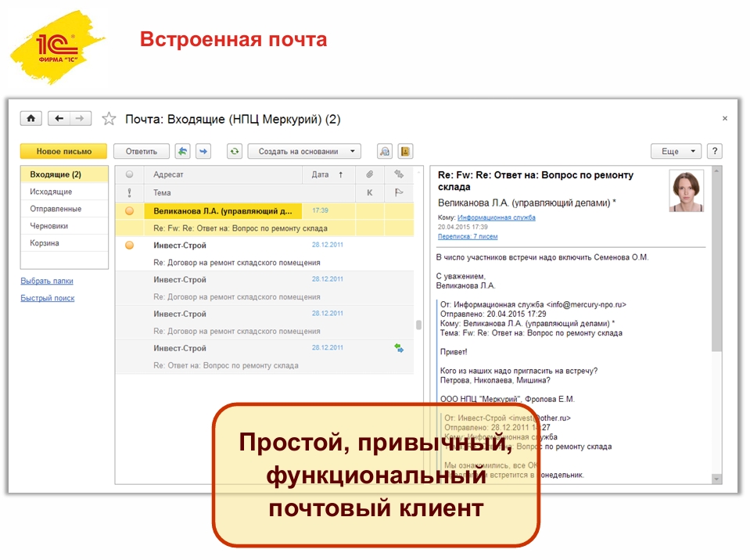Screen dimensions: 750x560
Task: Click the sender photo thumbnail
Action: [x=686, y=191]
